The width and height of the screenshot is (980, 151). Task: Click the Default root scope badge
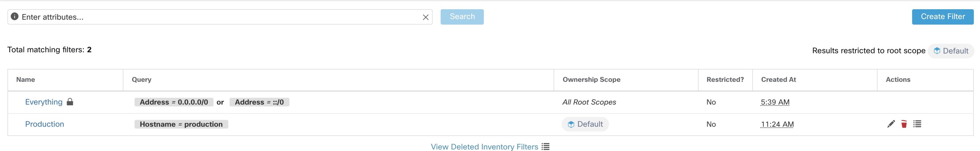pyautogui.click(x=951, y=51)
